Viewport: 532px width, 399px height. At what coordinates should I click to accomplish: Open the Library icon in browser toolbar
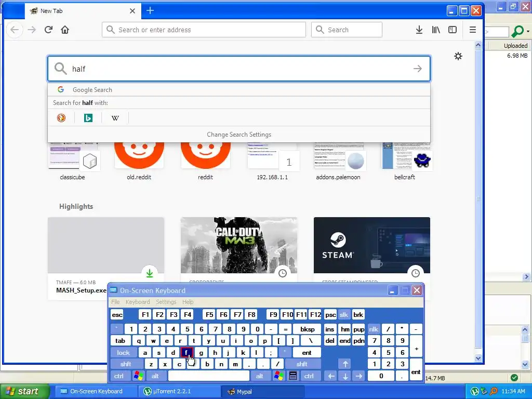(x=436, y=30)
